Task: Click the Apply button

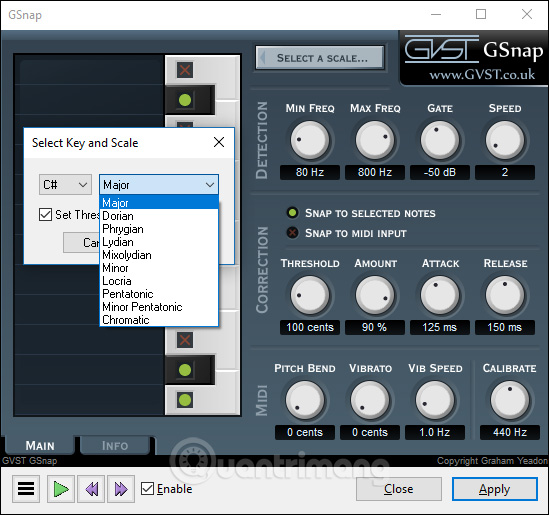Action: pyautogui.click(x=494, y=489)
